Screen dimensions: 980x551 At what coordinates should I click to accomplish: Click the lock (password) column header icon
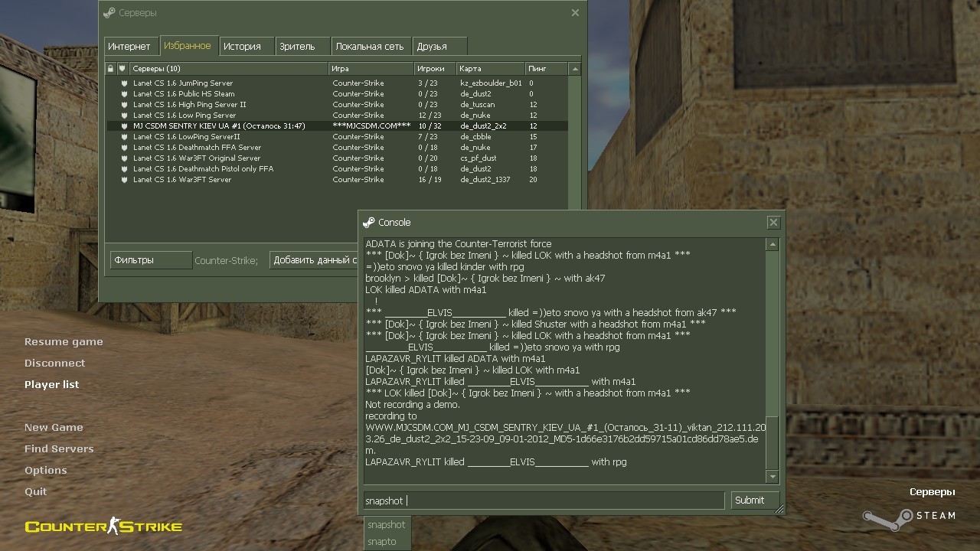pos(111,69)
